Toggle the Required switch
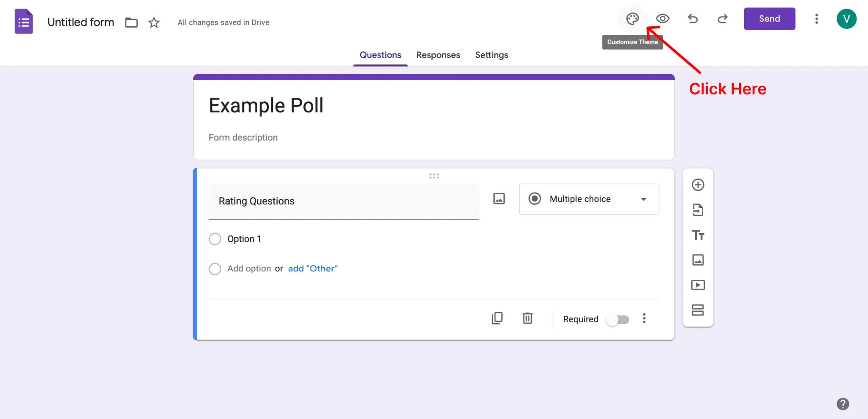The height and width of the screenshot is (419, 868). click(618, 319)
